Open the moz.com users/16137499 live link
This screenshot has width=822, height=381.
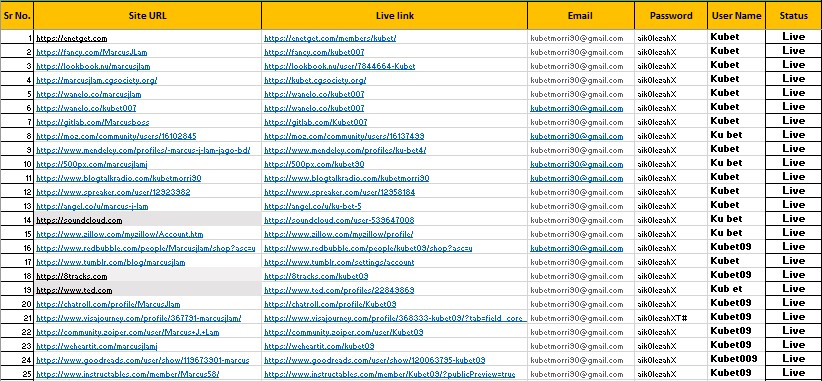tap(344, 136)
